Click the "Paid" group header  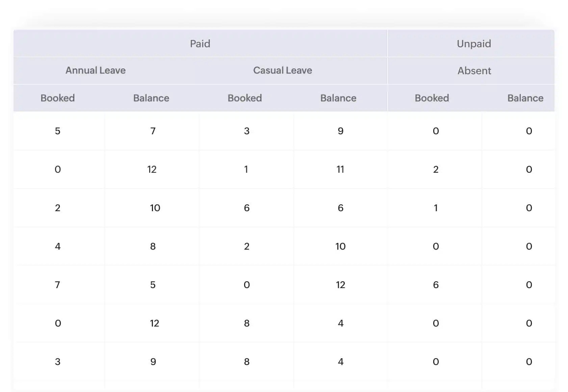200,44
